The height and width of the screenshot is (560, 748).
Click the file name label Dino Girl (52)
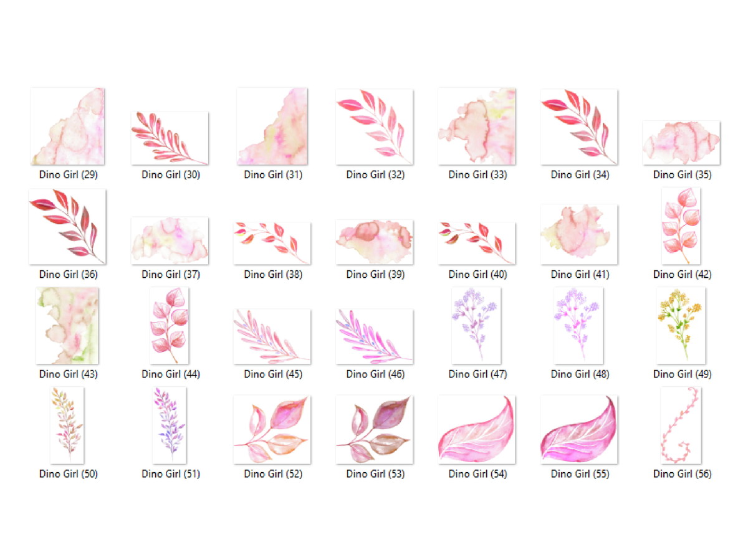[x=273, y=474]
